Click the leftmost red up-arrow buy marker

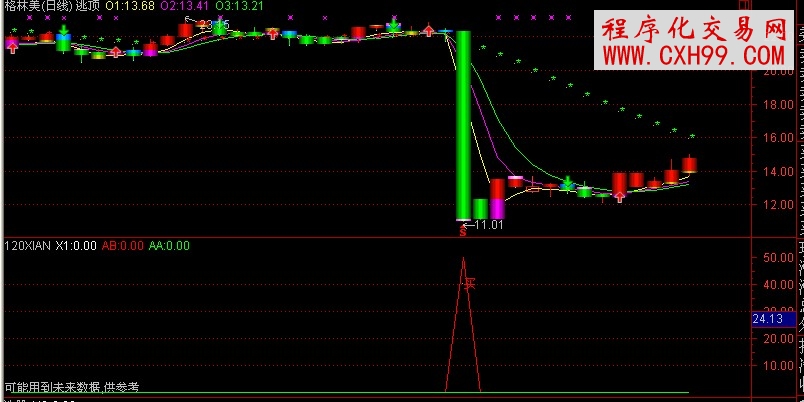click(x=12, y=45)
